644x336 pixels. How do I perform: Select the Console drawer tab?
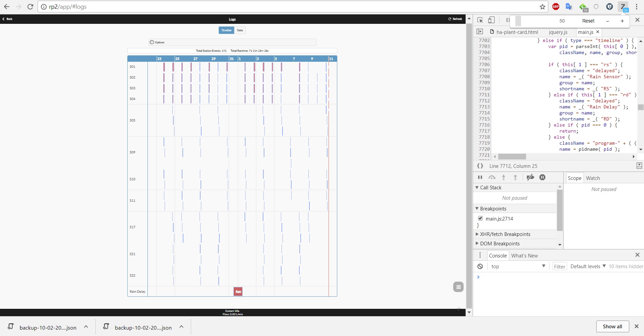(x=498, y=255)
